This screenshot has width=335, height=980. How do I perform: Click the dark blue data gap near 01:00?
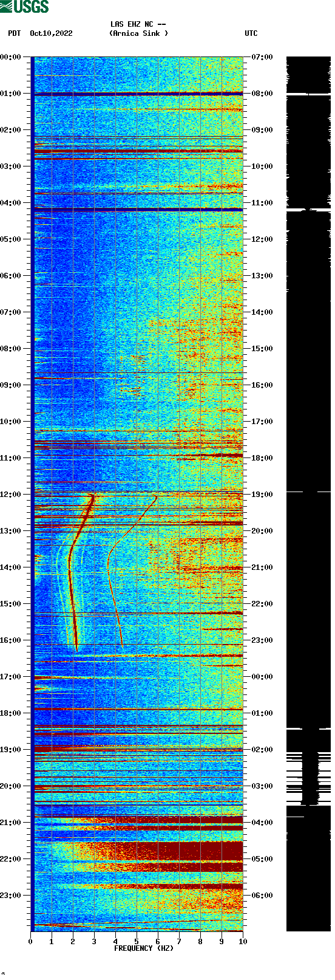pyautogui.click(x=138, y=94)
